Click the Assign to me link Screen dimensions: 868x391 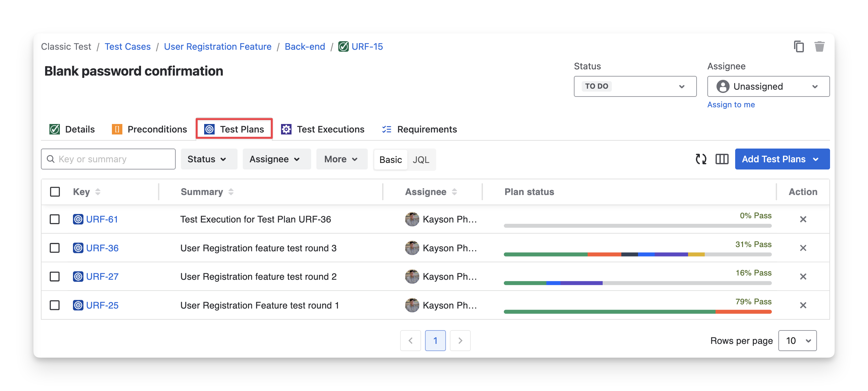coord(731,104)
